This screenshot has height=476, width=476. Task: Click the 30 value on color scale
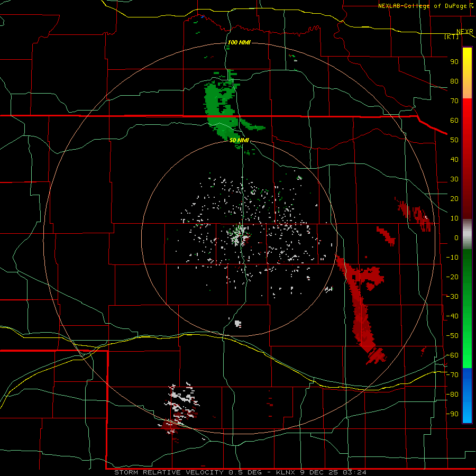pyautogui.click(x=454, y=179)
